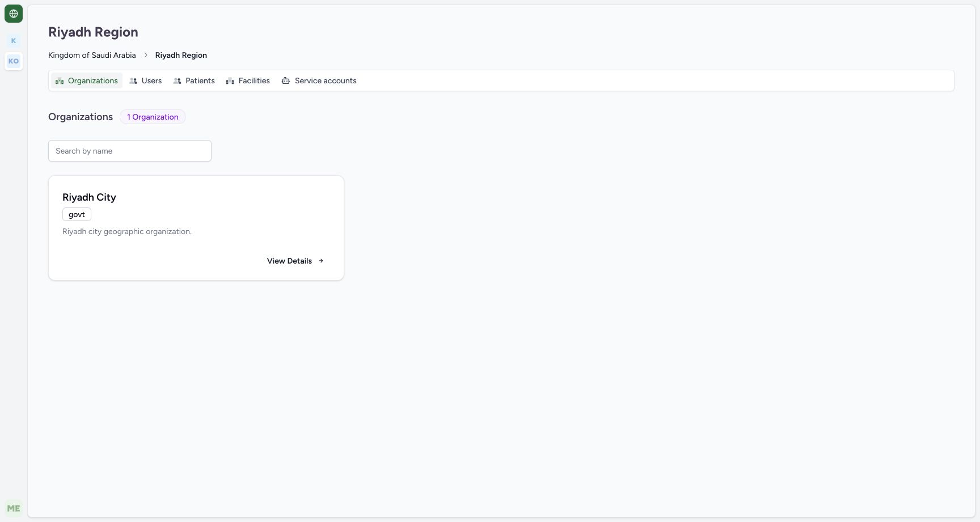The image size is (980, 522).
Task: Click the Riyadh Region breadcrumb
Action: pyautogui.click(x=181, y=55)
